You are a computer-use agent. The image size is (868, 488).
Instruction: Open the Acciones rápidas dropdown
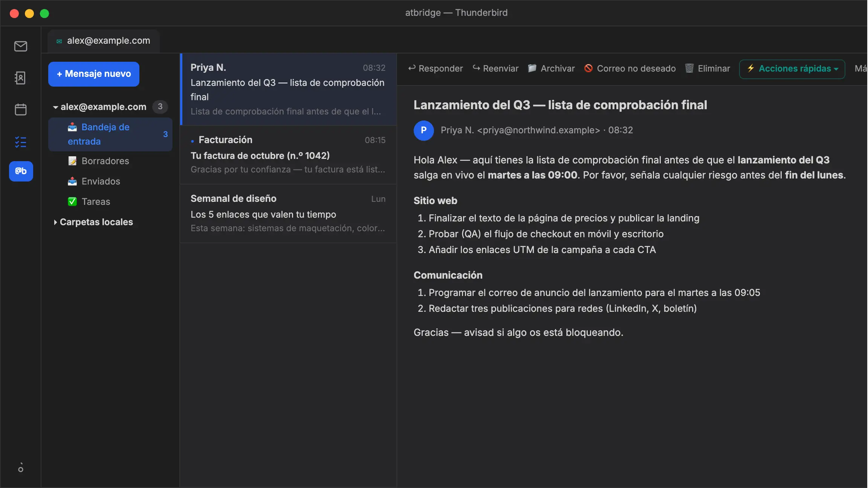coord(792,69)
